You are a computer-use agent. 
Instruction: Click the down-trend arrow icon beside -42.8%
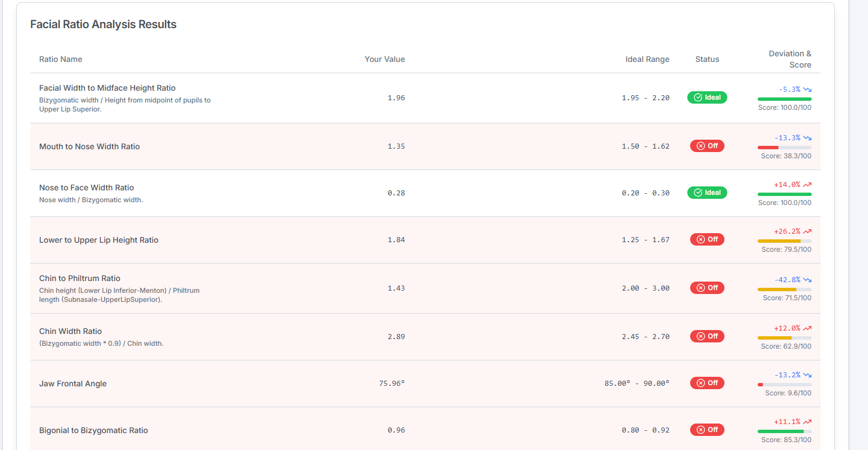click(807, 280)
